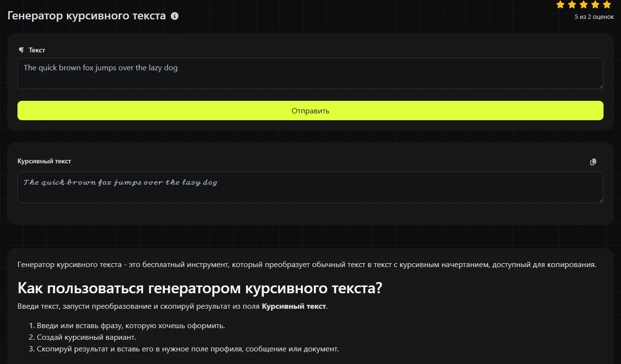Screen dimensions: 621x364
Task: Rate with the fifth star
Action: click(607, 5)
